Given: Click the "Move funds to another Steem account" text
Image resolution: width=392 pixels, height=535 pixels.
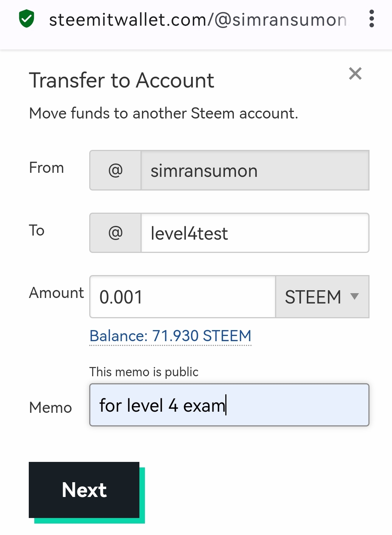Looking at the screenshot, I should 163,113.
